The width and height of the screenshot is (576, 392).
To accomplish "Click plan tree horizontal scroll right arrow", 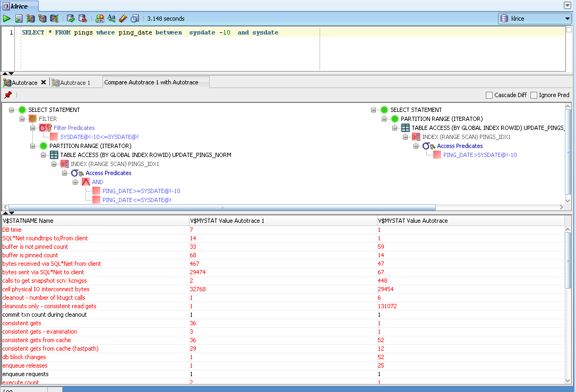I will click(x=561, y=207).
